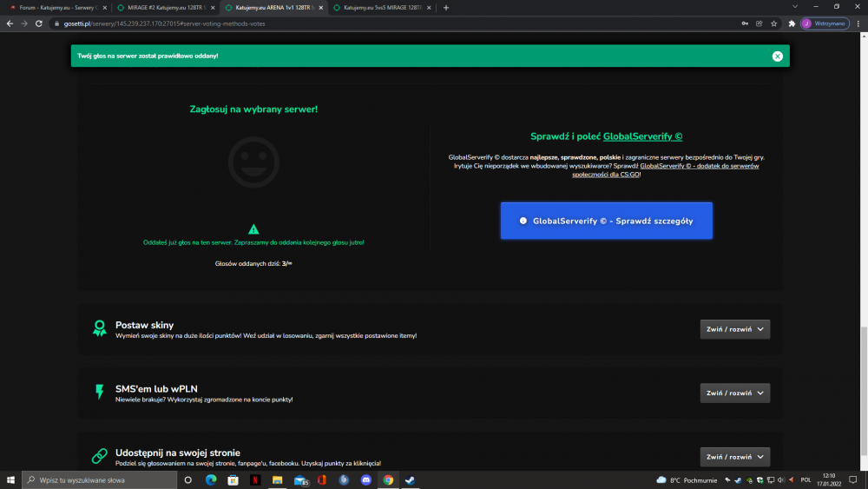
Task: Click the page vertical scrollbar thumb
Action: (864, 391)
